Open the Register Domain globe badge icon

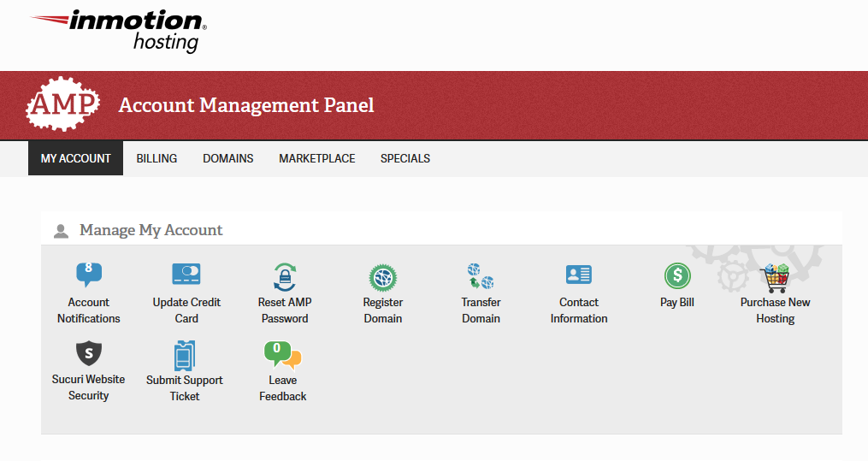point(382,276)
